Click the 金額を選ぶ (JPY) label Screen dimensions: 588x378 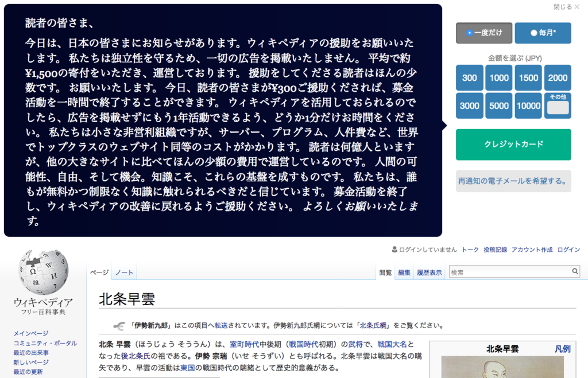(514, 58)
